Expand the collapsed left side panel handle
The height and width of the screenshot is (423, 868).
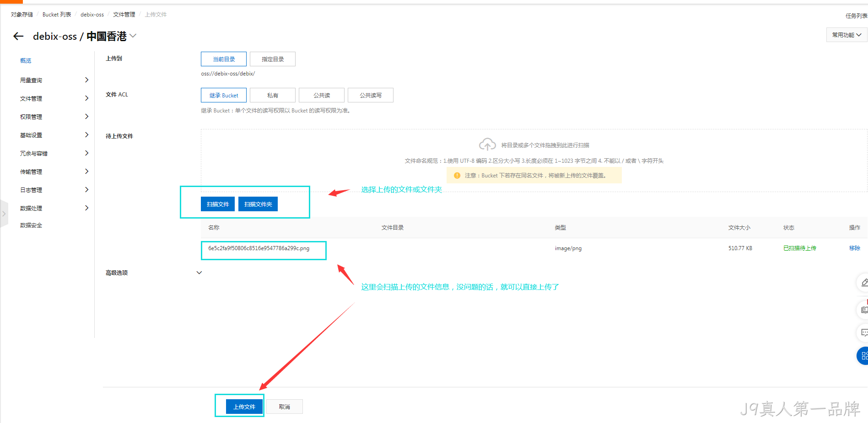(4, 214)
